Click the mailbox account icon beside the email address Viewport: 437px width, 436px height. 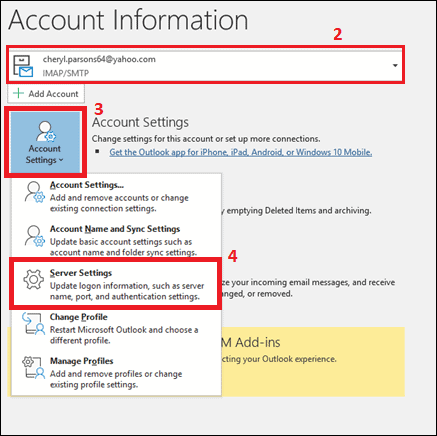pos(23,66)
